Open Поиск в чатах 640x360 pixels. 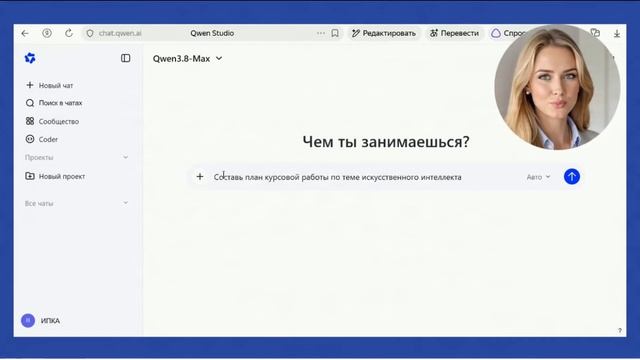tap(54, 103)
